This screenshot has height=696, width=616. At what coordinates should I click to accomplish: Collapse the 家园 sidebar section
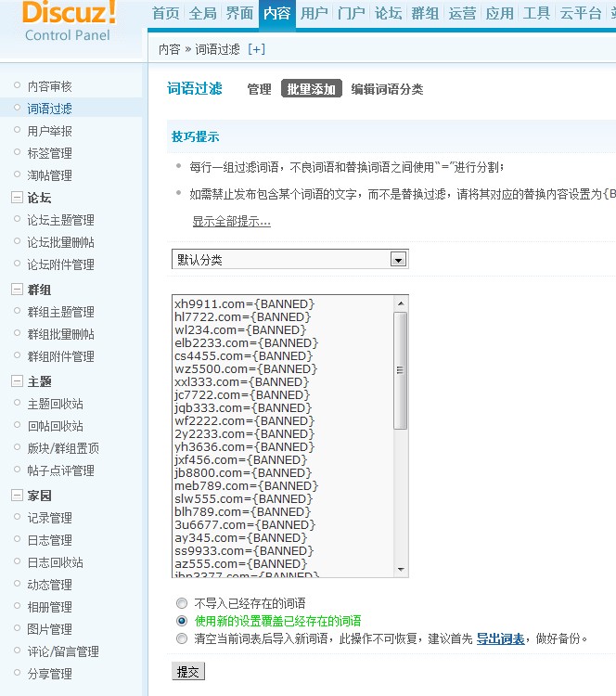point(17,495)
